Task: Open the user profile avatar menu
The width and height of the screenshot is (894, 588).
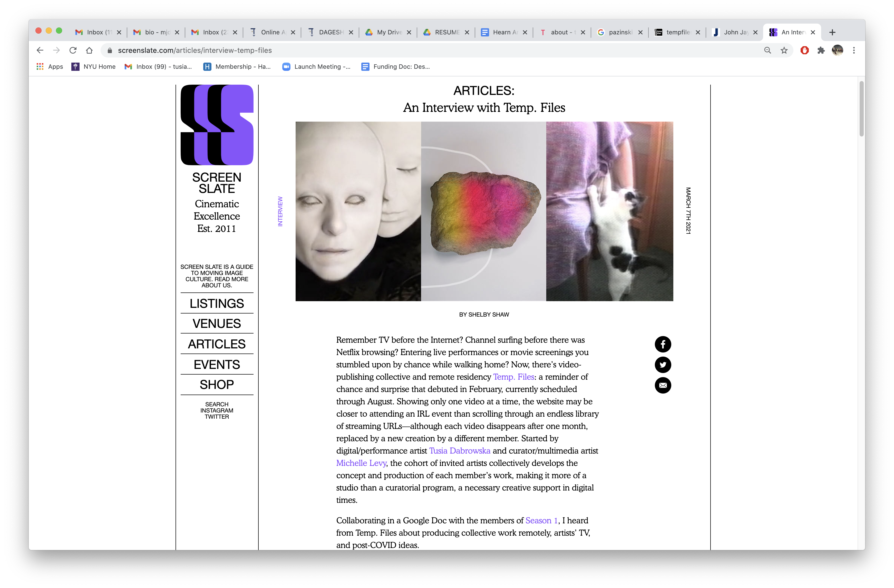Action: (837, 50)
